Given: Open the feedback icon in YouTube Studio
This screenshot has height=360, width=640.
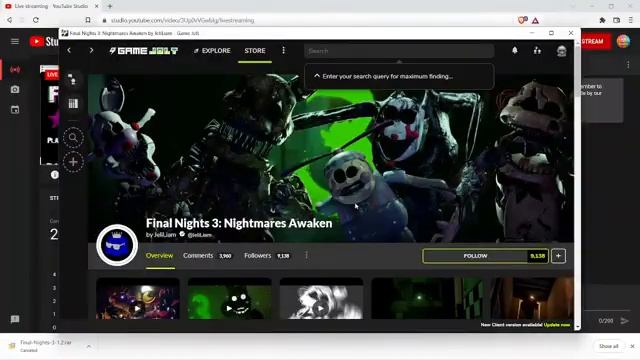Looking at the screenshot, I should pos(15,319).
